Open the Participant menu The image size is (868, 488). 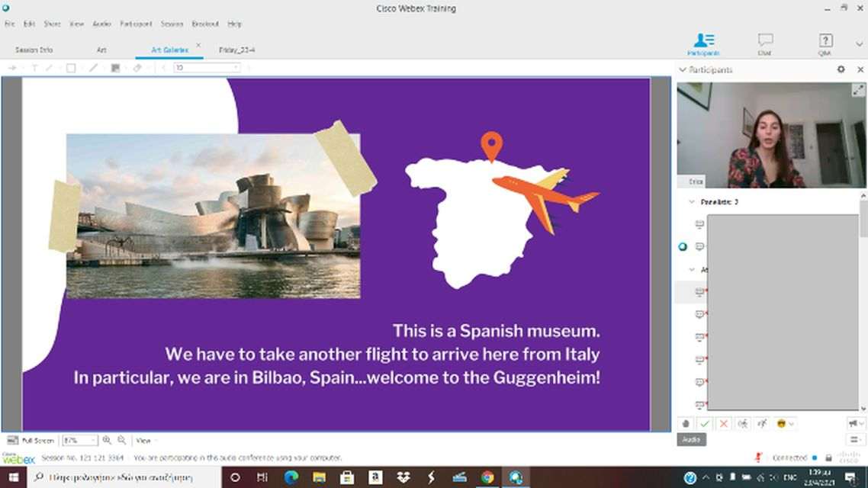tap(136, 24)
